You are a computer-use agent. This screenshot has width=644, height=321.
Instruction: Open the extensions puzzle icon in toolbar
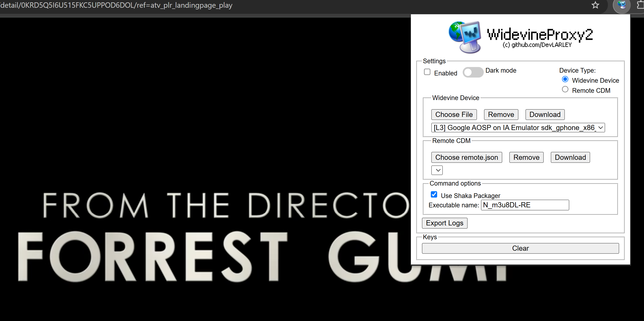[x=640, y=5]
